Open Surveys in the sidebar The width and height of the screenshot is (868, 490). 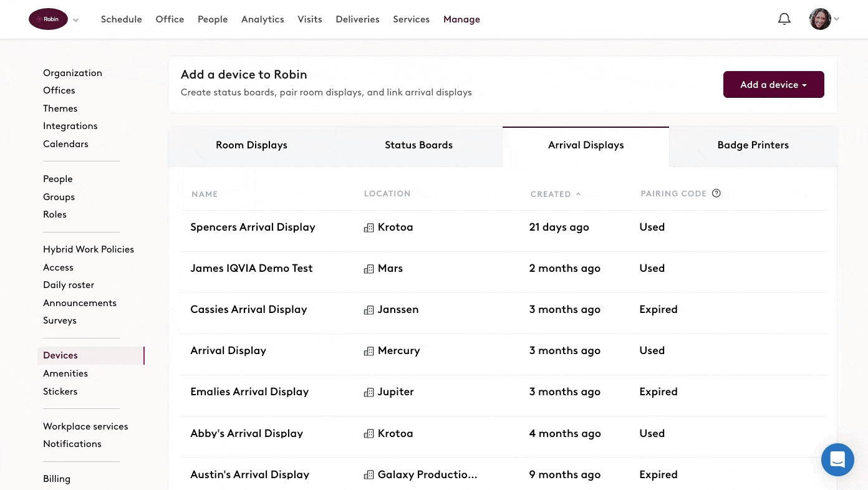(x=60, y=320)
